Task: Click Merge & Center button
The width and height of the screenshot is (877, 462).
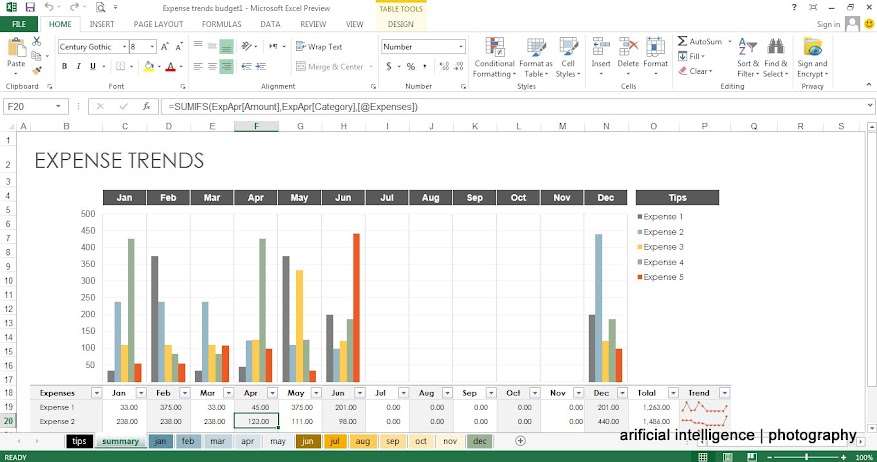Action: (333, 67)
